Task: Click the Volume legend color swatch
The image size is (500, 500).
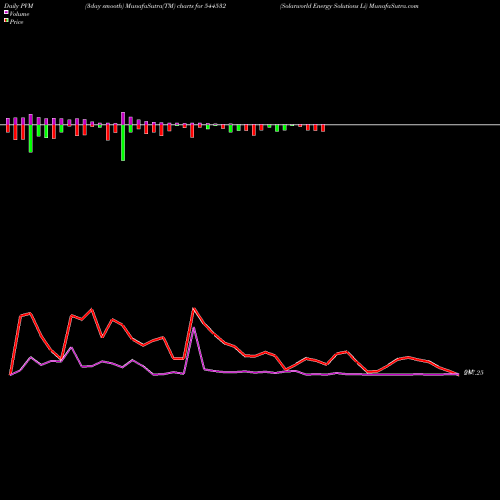Action: (6, 12)
